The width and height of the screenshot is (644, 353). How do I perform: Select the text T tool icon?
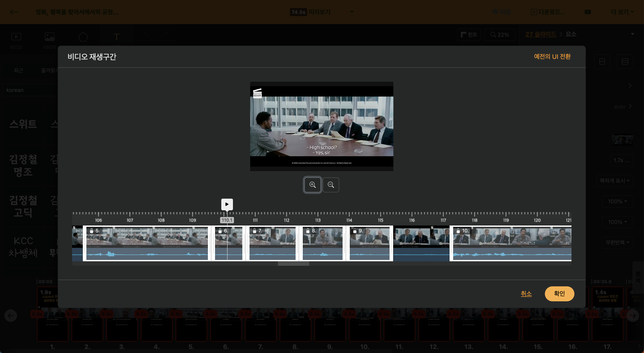[x=117, y=37]
